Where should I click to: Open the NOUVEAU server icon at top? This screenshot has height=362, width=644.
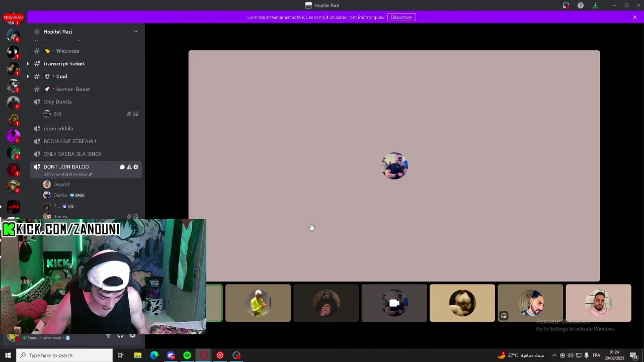(14, 19)
